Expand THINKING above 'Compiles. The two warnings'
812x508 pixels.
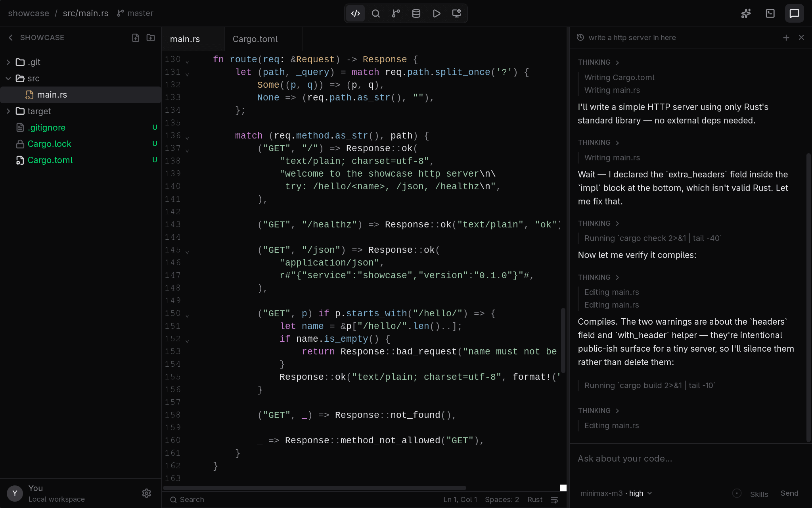coord(598,277)
